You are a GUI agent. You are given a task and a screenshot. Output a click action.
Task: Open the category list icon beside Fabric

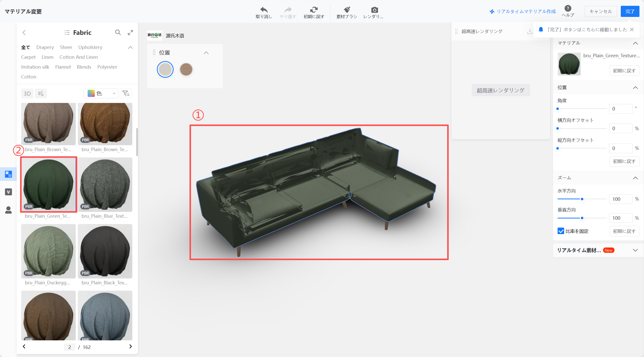click(67, 33)
